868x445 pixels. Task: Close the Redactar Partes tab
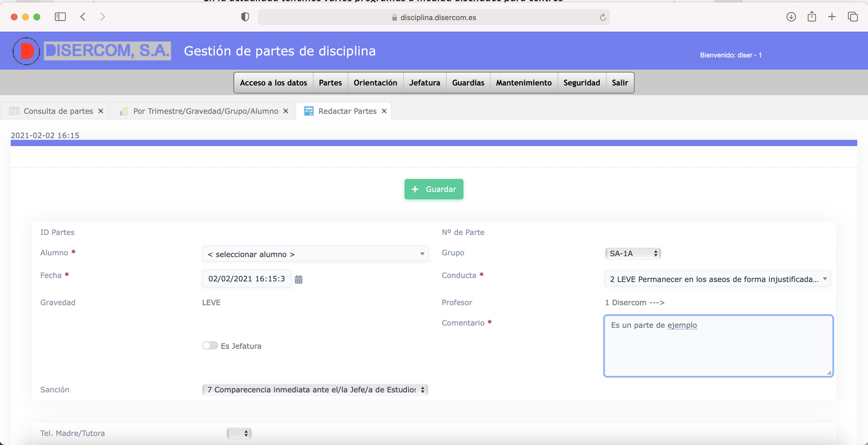tap(384, 111)
